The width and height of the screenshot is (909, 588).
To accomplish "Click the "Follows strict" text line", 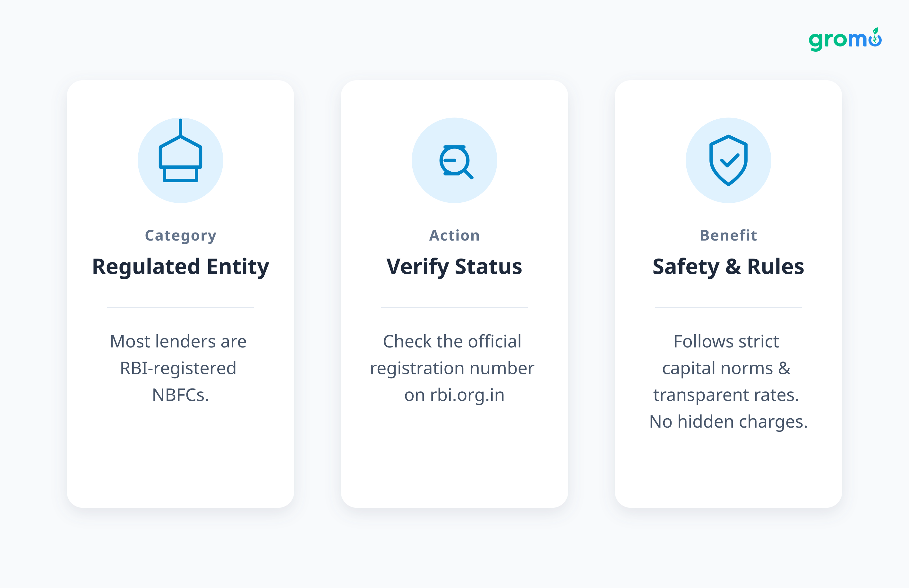I will [726, 341].
